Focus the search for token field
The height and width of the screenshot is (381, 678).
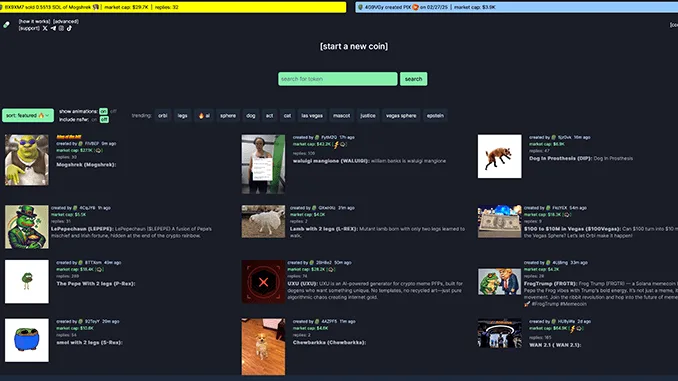click(x=338, y=79)
